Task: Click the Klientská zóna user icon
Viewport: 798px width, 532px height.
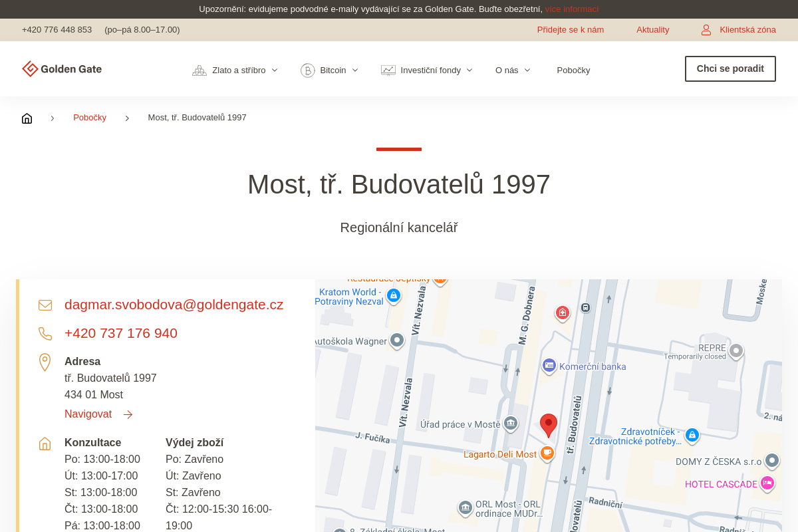Action: click(706, 30)
